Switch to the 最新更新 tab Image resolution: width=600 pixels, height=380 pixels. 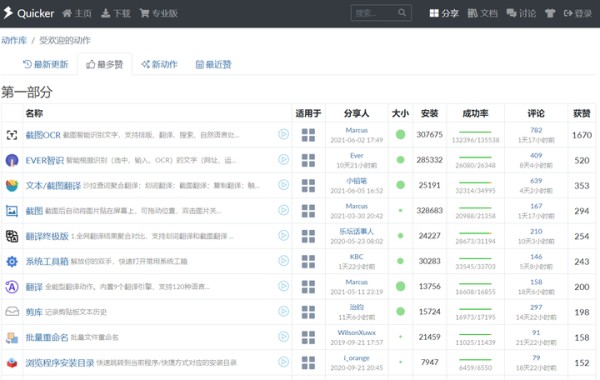click(46, 64)
